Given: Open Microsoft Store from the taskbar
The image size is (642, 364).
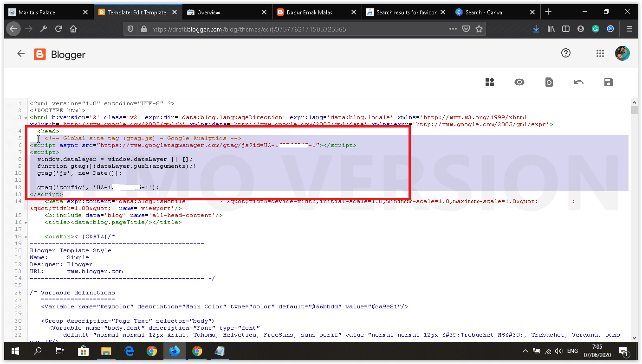Looking at the screenshot, I should click(84, 351).
